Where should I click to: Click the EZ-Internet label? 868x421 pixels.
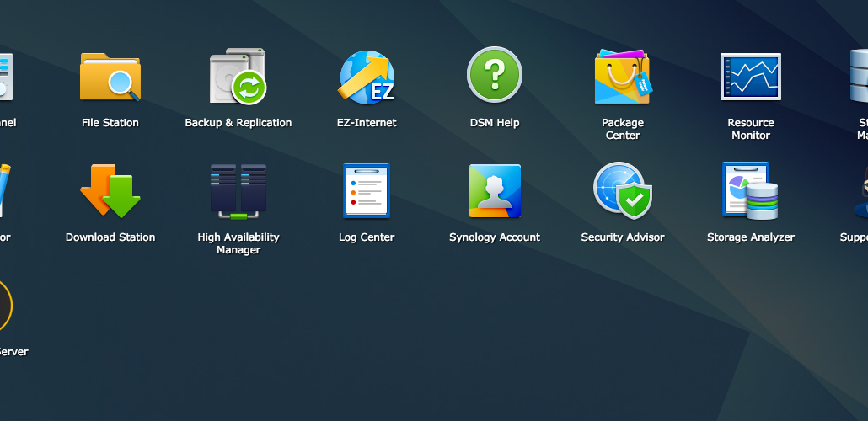[x=367, y=123]
